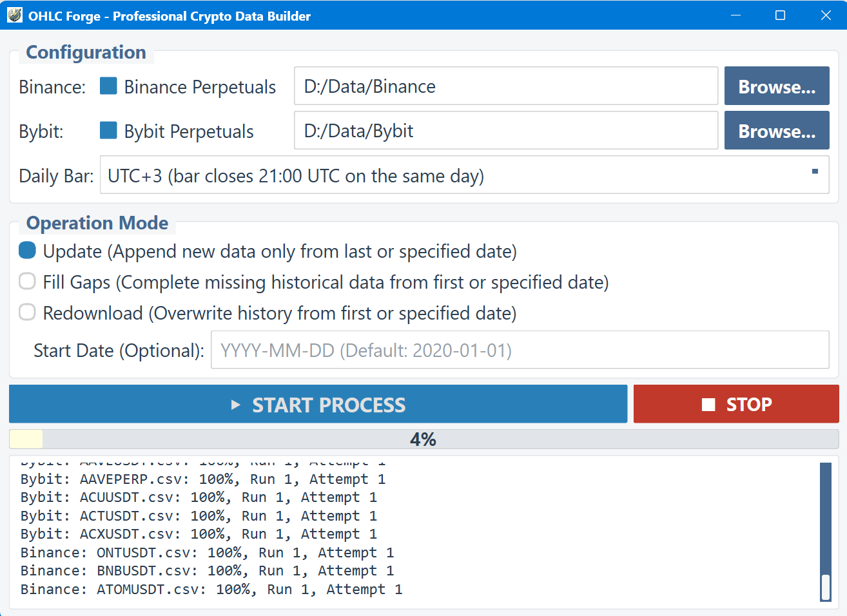Image resolution: width=847 pixels, height=616 pixels.
Task: Browse for the Bybit data folder
Action: point(776,131)
